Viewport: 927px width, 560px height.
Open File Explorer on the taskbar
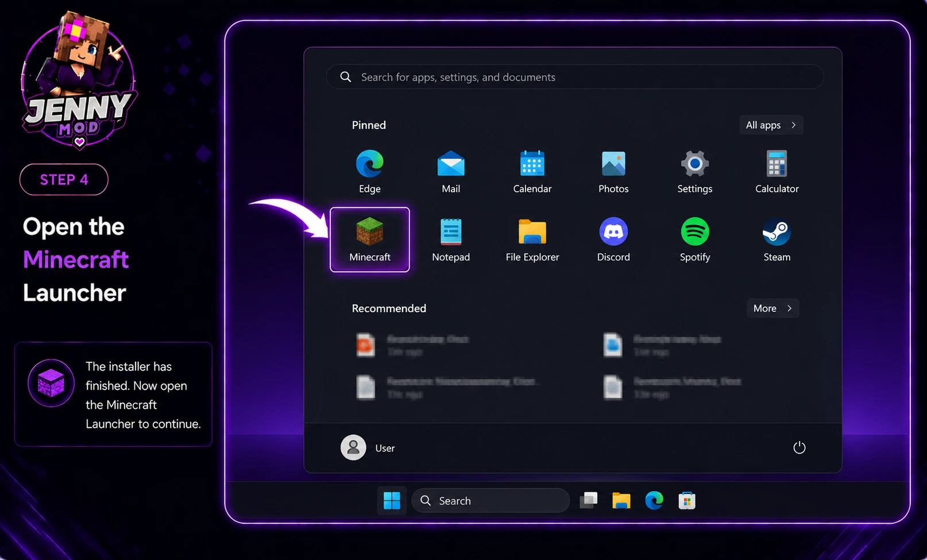621,501
